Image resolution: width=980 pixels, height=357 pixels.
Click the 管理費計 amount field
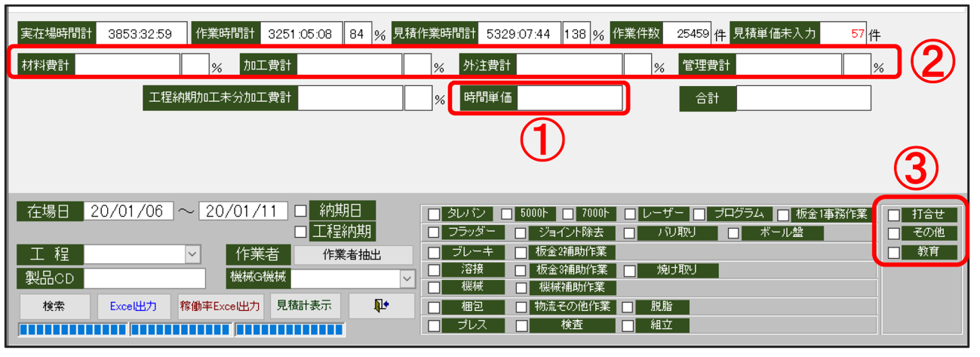(788, 65)
